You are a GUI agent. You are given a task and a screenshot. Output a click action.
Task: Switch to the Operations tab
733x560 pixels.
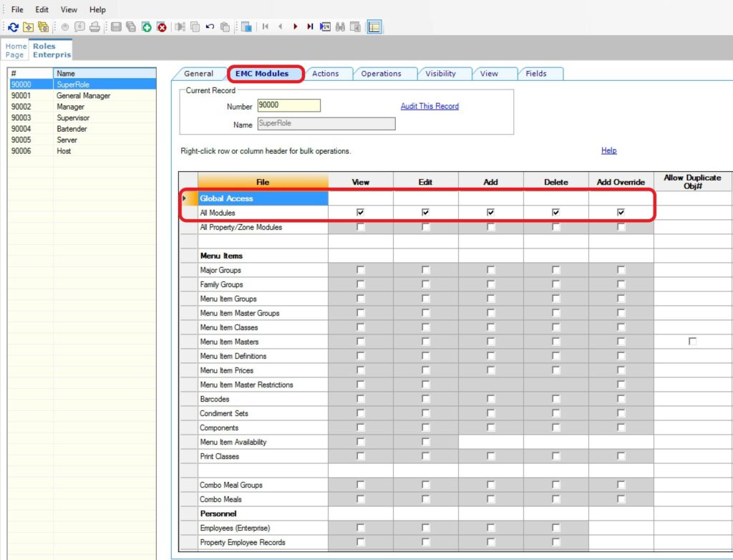click(x=381, y=74)
